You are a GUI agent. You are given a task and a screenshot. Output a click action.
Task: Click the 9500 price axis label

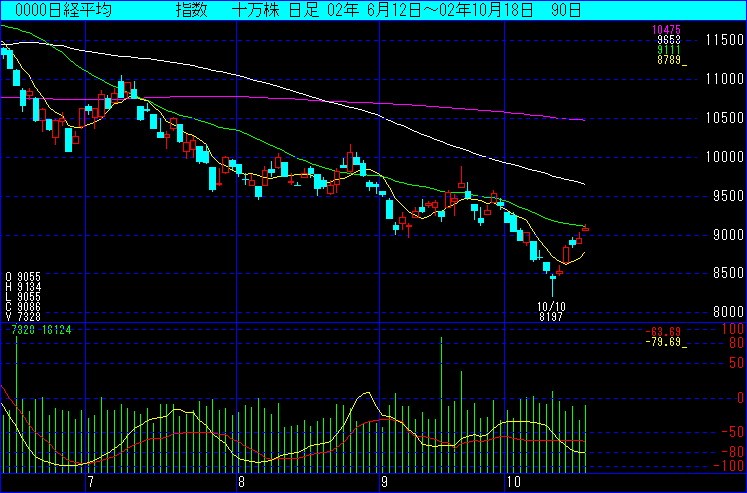(x=728, y=196)
